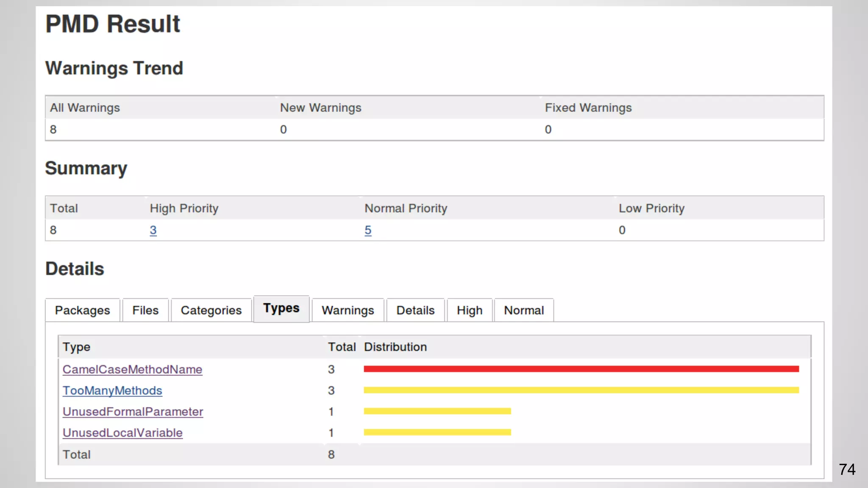Select the Types tab

pos(281,308)
